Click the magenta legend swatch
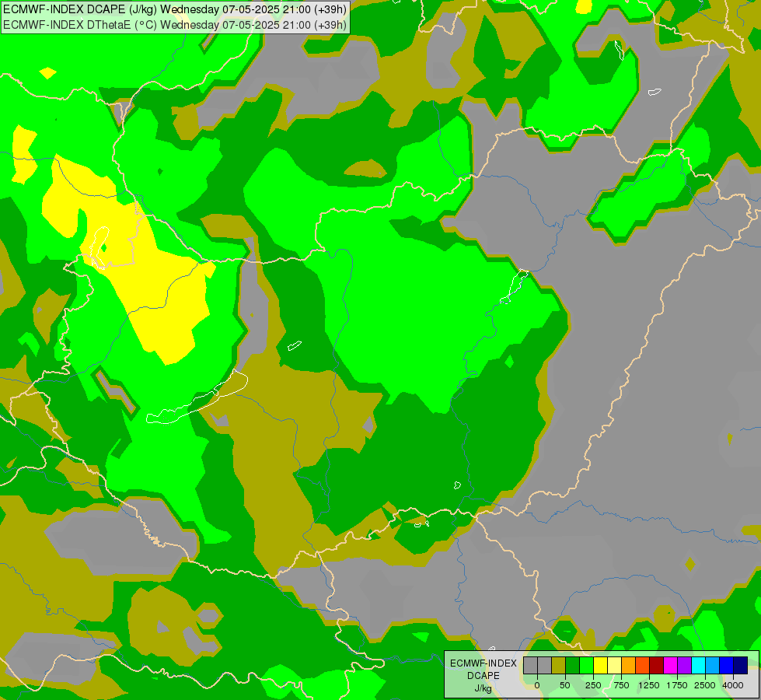The image size is (761, 700). 671,666
